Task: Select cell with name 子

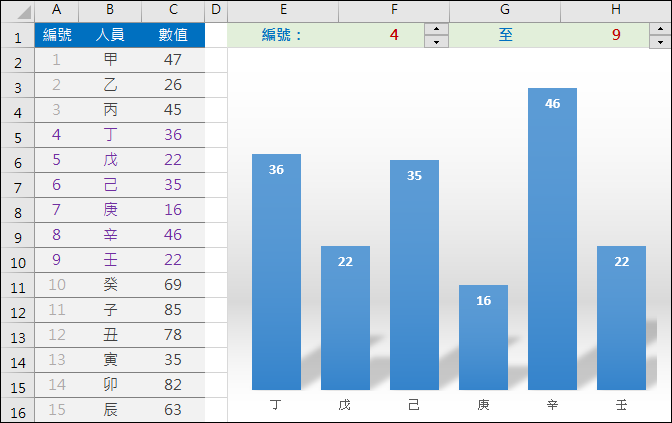Action: (110, 310)
